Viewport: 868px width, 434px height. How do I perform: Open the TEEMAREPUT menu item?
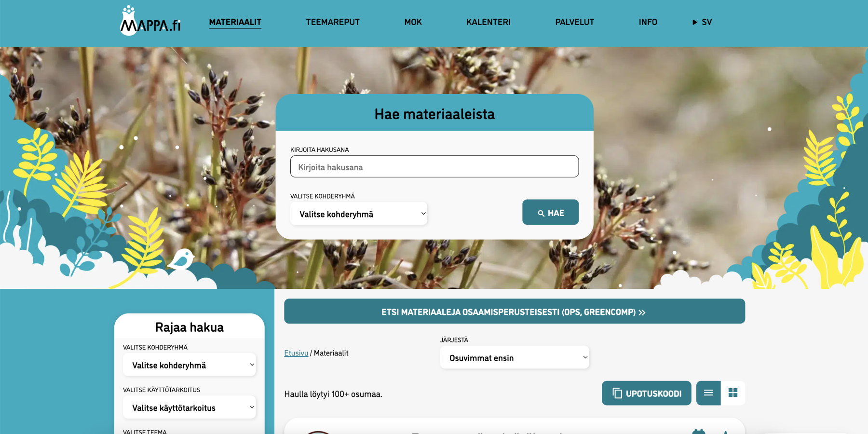(x=333, y=22)
